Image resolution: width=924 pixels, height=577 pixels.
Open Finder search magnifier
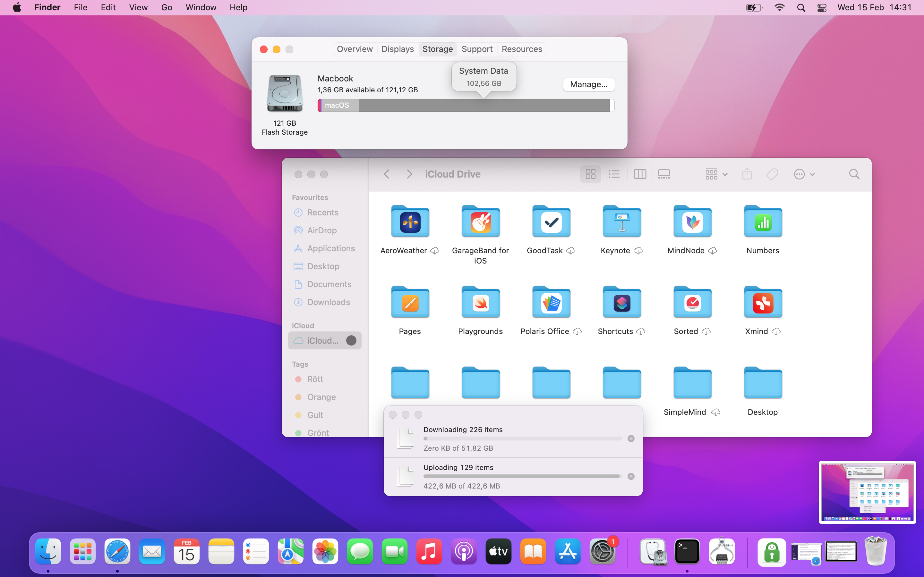tap(854, 174)
